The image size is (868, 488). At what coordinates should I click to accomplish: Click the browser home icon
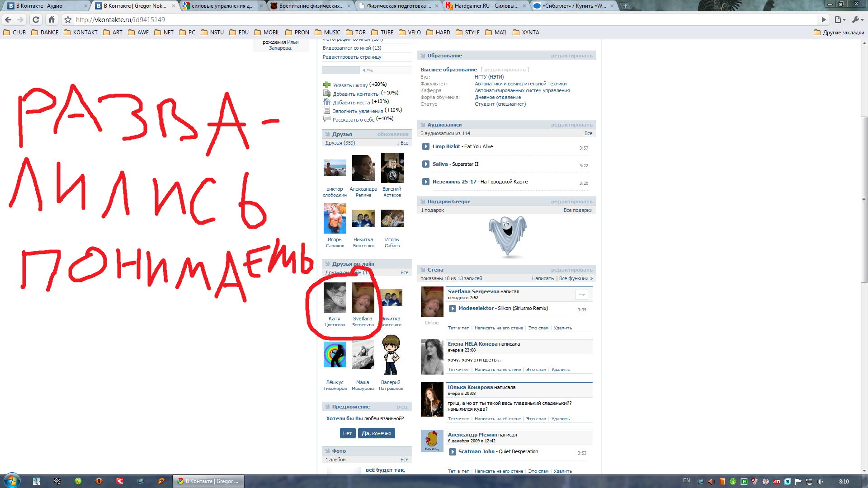coord(52,19)
